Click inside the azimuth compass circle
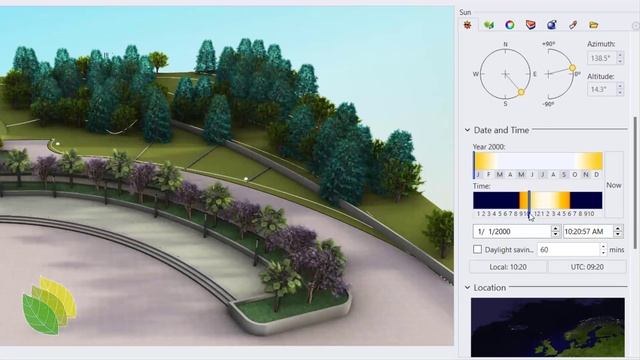Image resolution: width=640 pixels, height=360 pixels. pyautogui.click(x=505, y=74)
